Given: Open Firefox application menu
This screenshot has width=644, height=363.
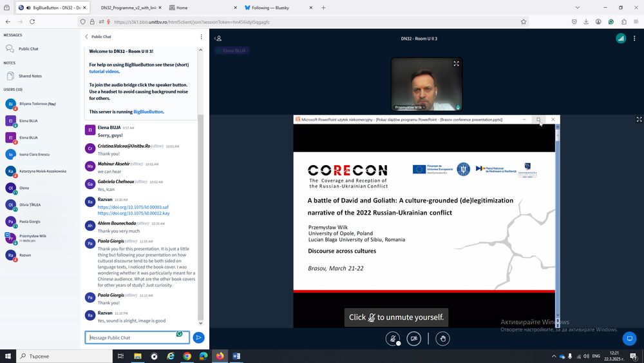Looking at the screenshot, I should 636,22.
